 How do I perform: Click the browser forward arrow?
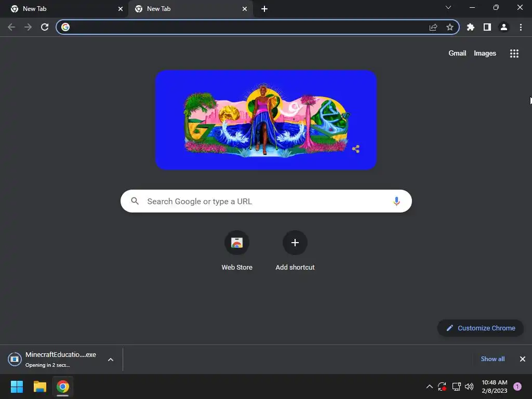pos(28,27)
